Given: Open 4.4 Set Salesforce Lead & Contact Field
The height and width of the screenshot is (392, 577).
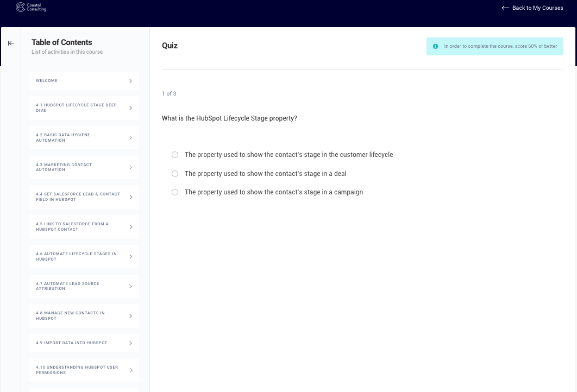Looking at the screenshot, I should 84,197.
